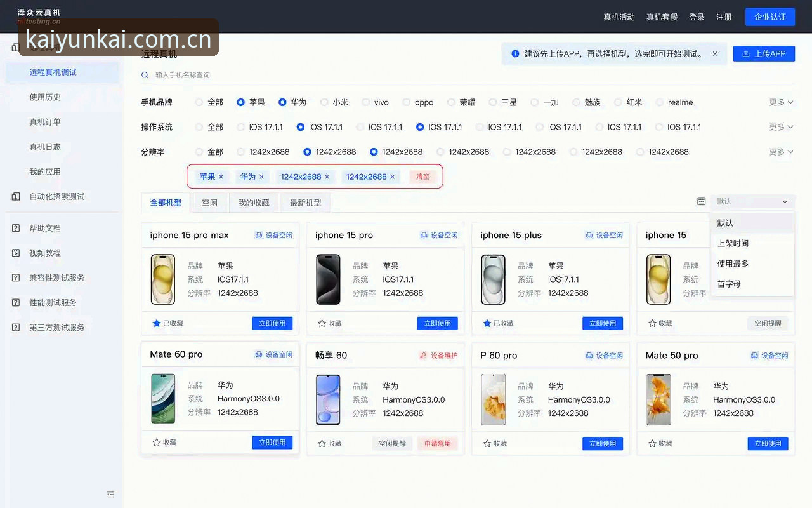
Task: Unfavorite the iphone 15 plus star
Action: point(487,323)
